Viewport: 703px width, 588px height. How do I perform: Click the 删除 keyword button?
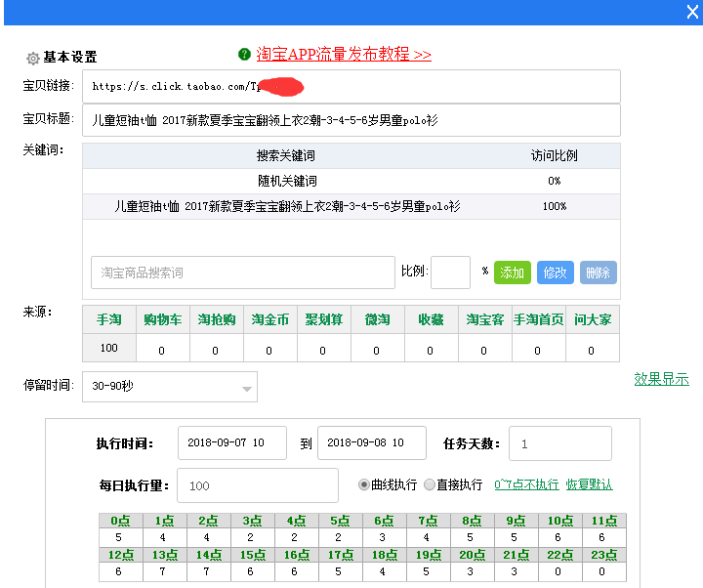tap(598, 273)
